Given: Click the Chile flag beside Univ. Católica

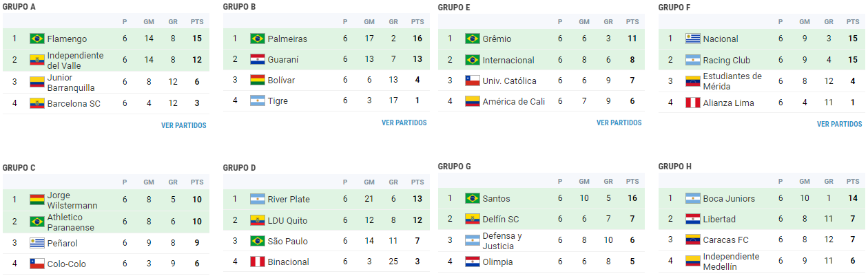Looking at the screenshot, I should pos(473,81).
